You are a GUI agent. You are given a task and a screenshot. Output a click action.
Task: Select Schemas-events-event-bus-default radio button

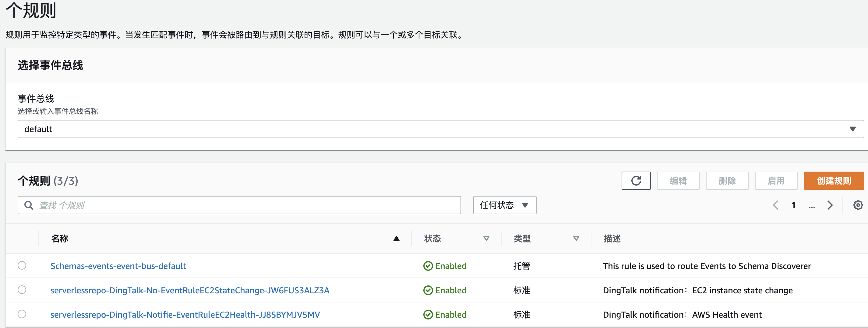click(x=22, y=265)
